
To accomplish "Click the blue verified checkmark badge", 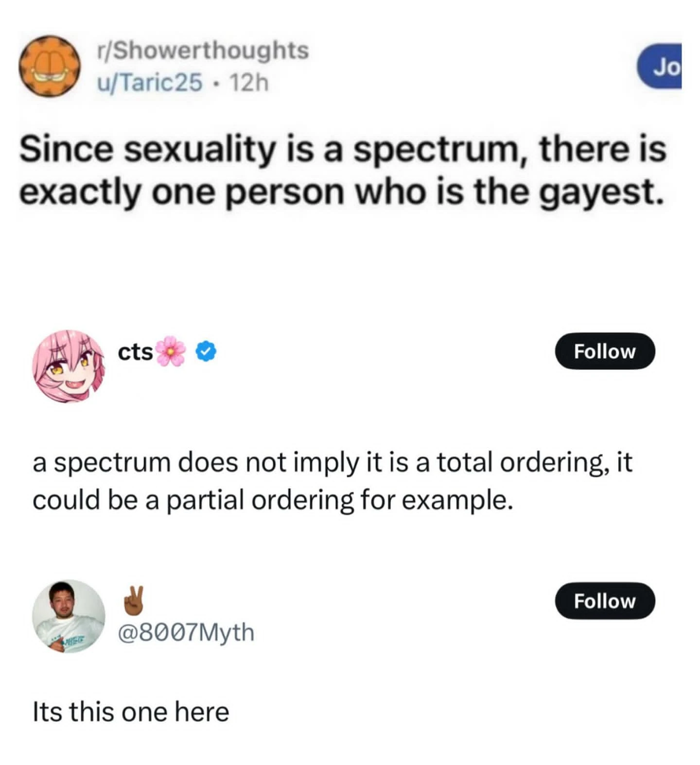I will 206,352.
